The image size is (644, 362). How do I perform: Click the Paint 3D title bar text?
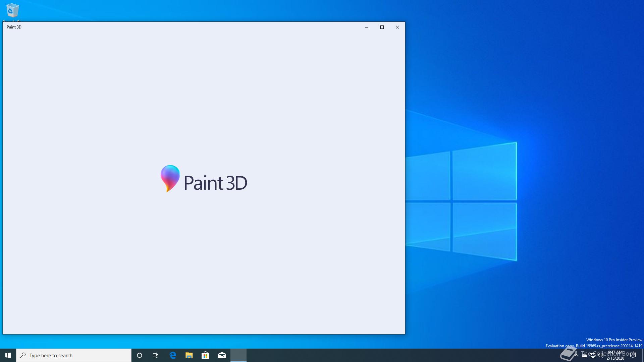point(14,27)
